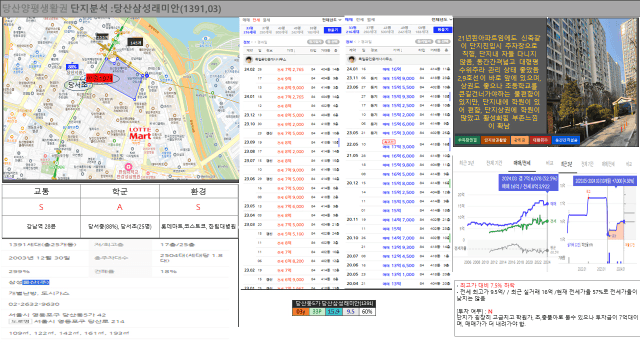This screenshot has width=640, height=360.
Task: Click the blue 매매 legend on left chart
Action: point(553,203)
